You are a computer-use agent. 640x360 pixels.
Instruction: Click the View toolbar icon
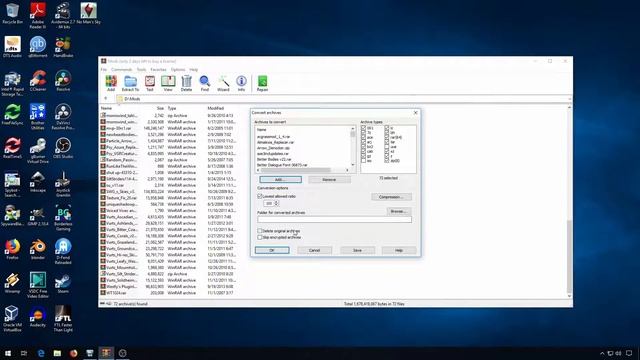pyautogui.click(x=168, y=83)
